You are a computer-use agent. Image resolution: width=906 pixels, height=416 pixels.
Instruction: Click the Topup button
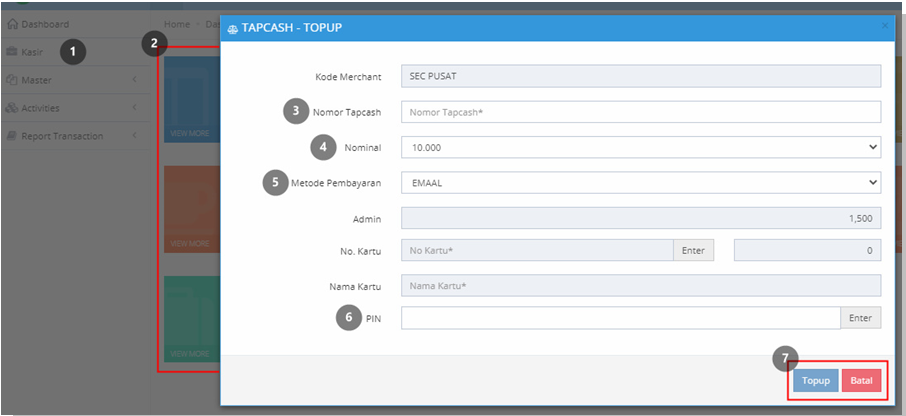point(815,381)
